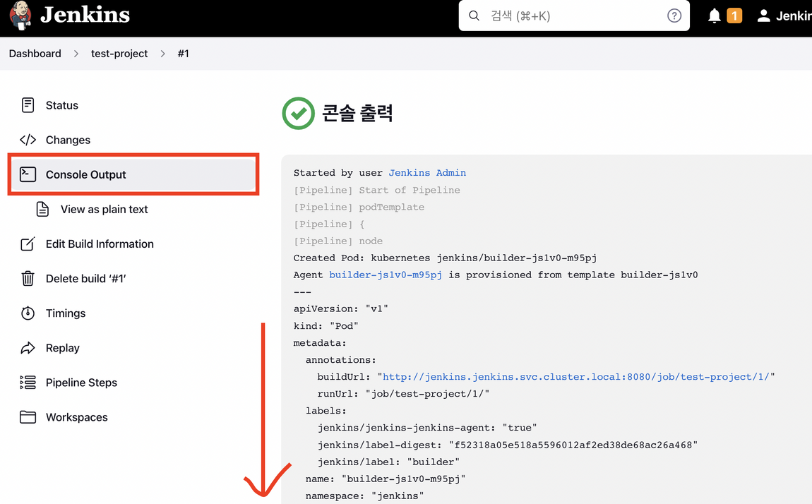The image size is (812, 504).
Task: Click the namespace "jenkins" line
Action: pyautogui.click(x=364, y=496)
